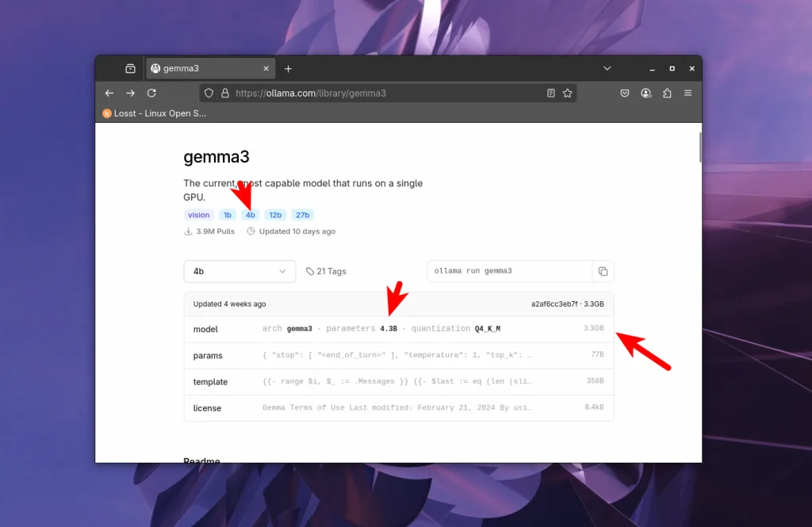This screenshot has width=812, height=527.
Task: Open the Firefox application menu
Action: (688, 94)
